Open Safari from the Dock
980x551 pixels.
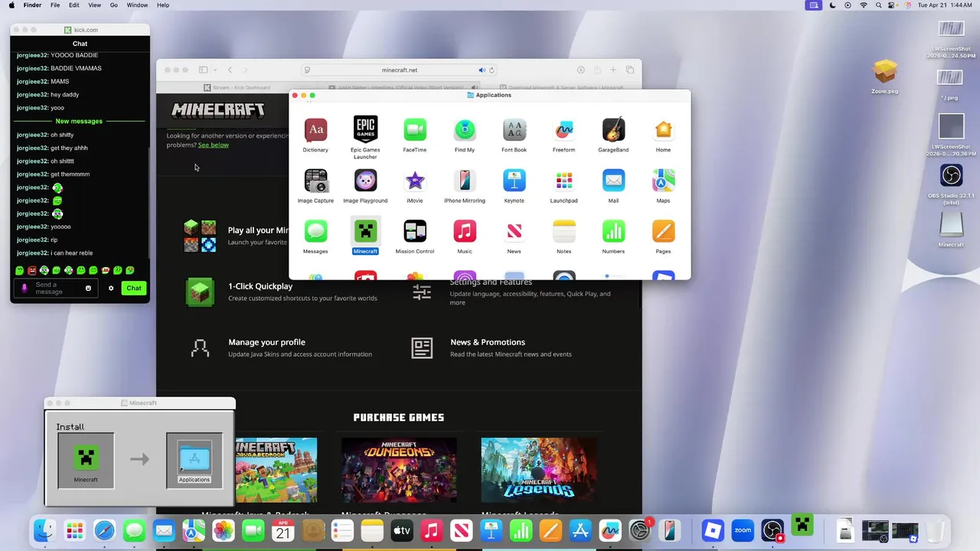click(105, 530)
